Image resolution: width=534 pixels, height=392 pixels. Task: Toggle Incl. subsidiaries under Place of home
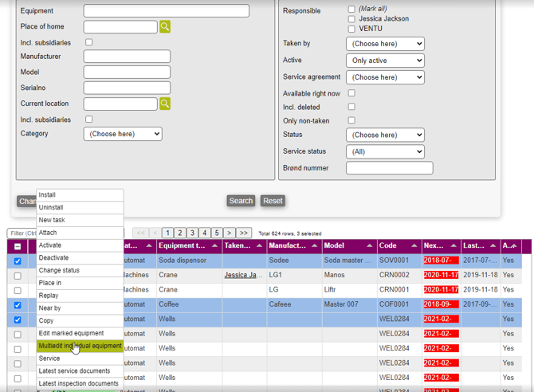pos(89,42)
